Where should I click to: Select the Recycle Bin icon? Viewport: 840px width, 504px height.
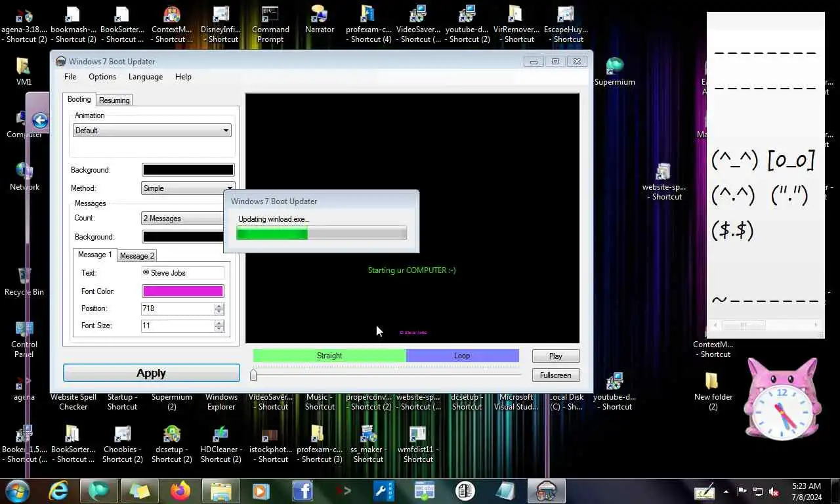pos(24,281)
